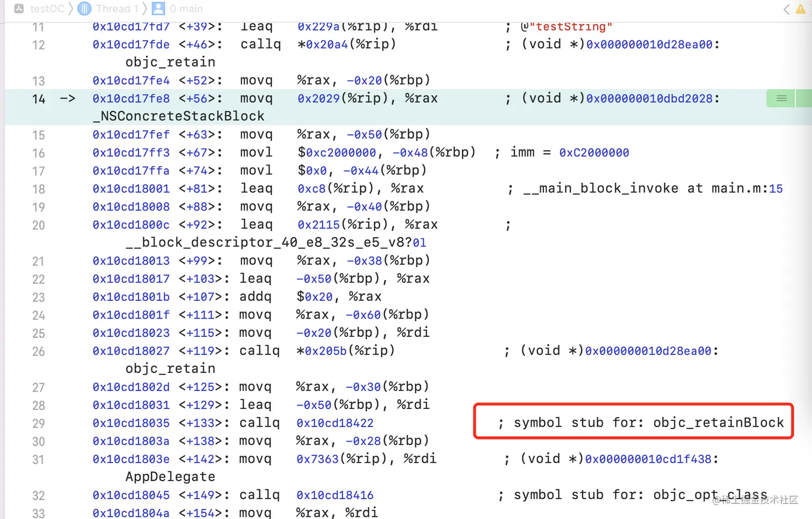Click address 0x10cd1800c on line 20
This screenshot has width=812, height=519.
131,225
